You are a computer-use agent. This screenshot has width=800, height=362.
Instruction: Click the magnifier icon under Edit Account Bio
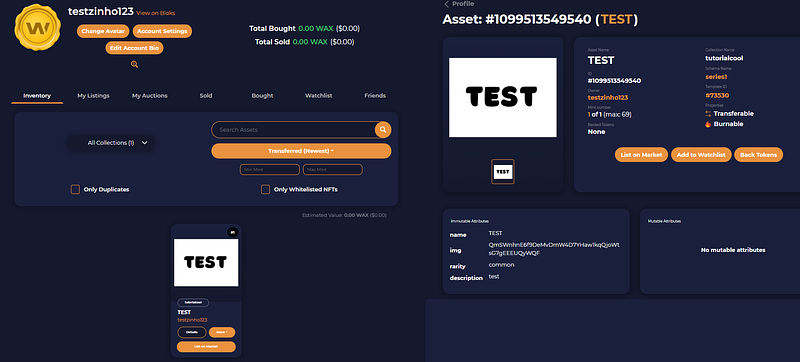click(x=134, y=64)
